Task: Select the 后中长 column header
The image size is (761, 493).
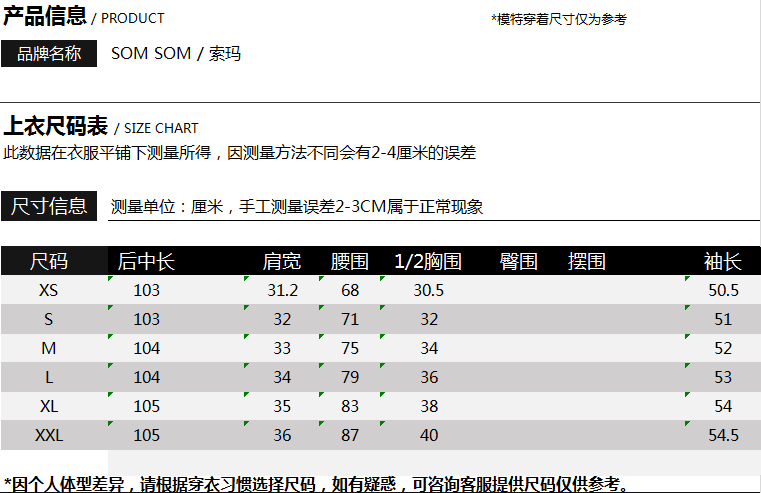Action: [146, 262]
